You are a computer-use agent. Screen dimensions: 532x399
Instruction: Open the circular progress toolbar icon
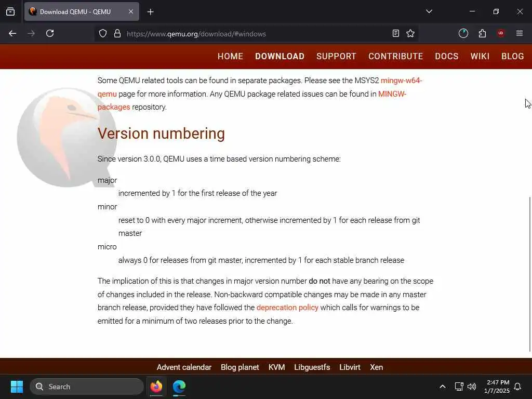click(x=463, y=33)
